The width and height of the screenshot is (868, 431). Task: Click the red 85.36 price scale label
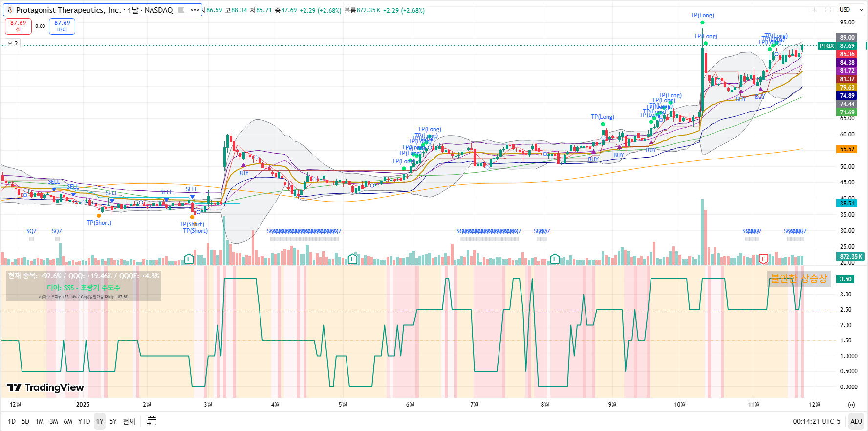847,54
